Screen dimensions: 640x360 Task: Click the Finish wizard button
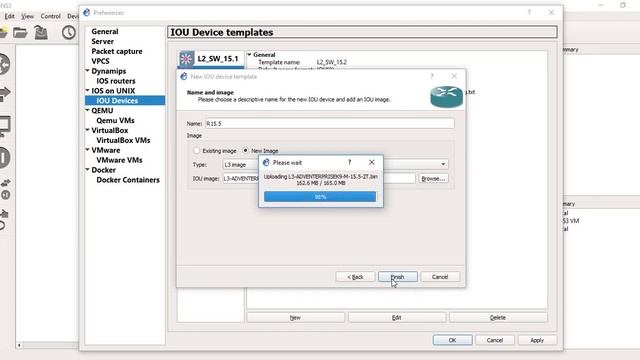coord(398,277)
